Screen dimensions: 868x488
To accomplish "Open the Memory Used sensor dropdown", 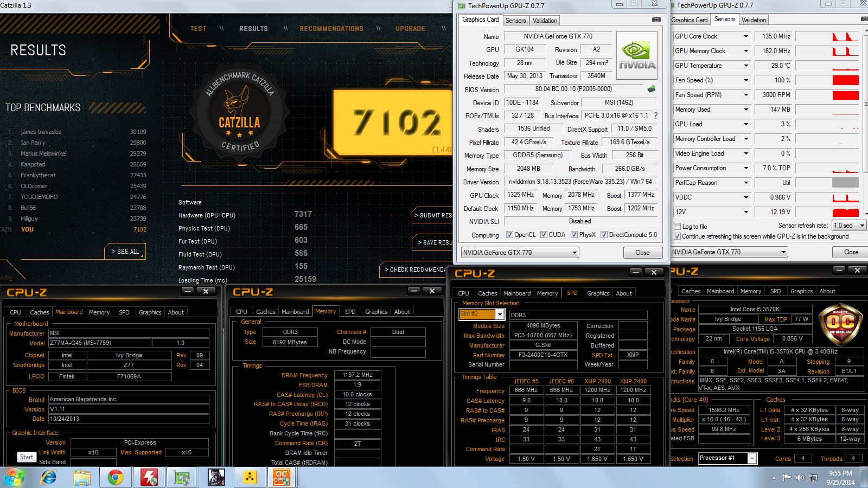I will pyautogui.click(x=746, y=110).
